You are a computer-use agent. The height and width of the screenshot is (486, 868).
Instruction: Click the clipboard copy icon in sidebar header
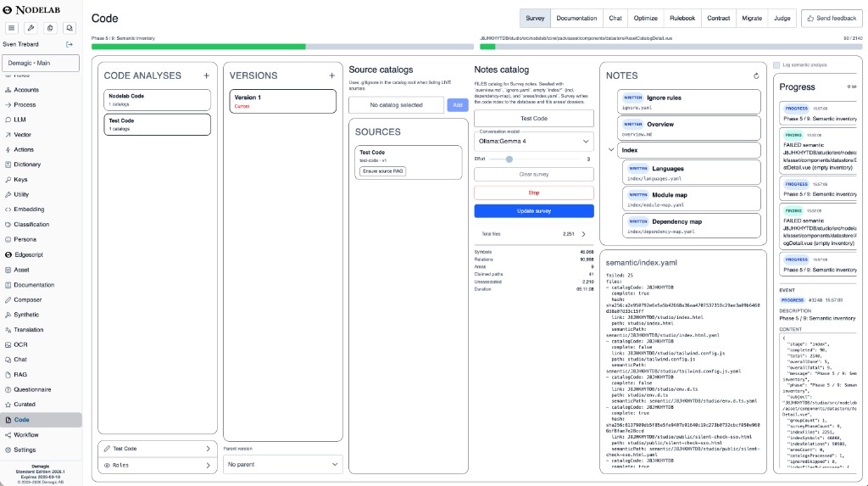click(50, 28)
